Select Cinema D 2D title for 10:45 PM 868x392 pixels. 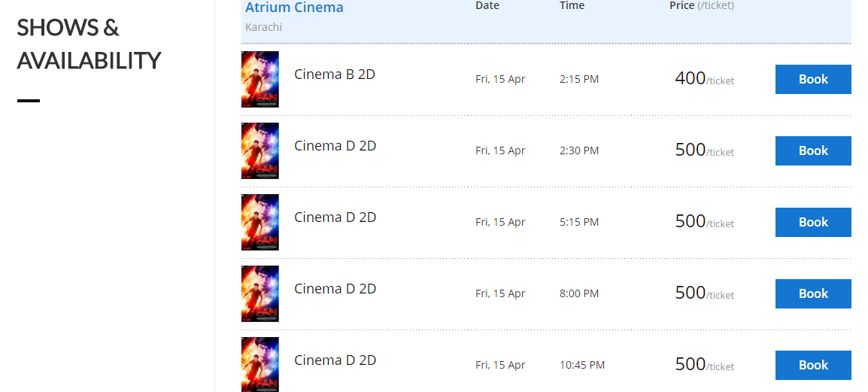(x=335, y=360)
